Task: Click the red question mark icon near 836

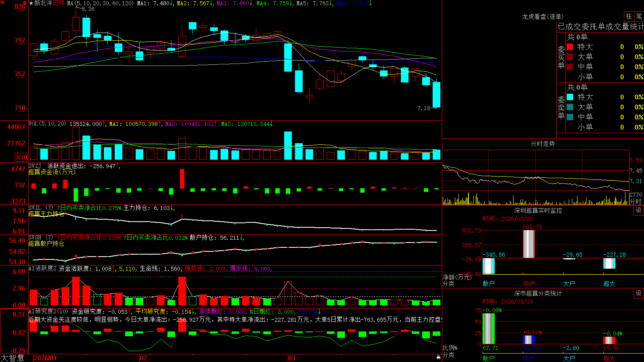Action: point(25,3)
